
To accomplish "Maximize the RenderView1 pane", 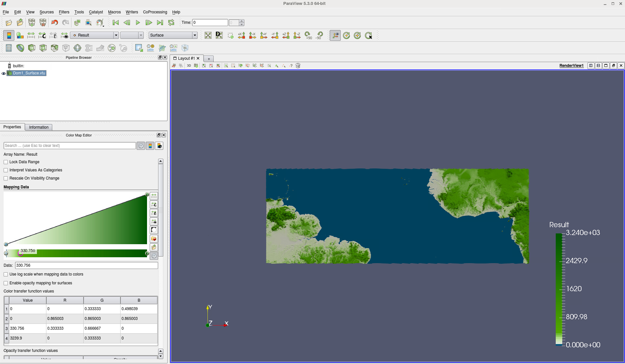I will coord(606,66).
